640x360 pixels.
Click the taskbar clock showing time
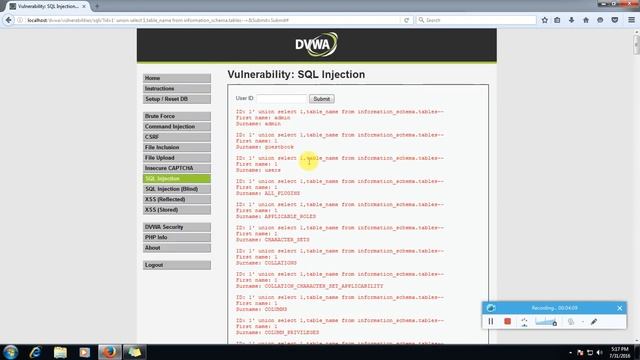click(x=620, y=353)
